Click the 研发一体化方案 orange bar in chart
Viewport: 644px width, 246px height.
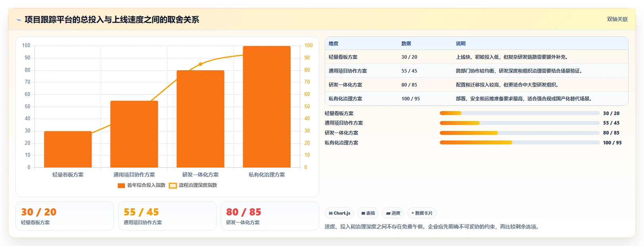(200, 119)
